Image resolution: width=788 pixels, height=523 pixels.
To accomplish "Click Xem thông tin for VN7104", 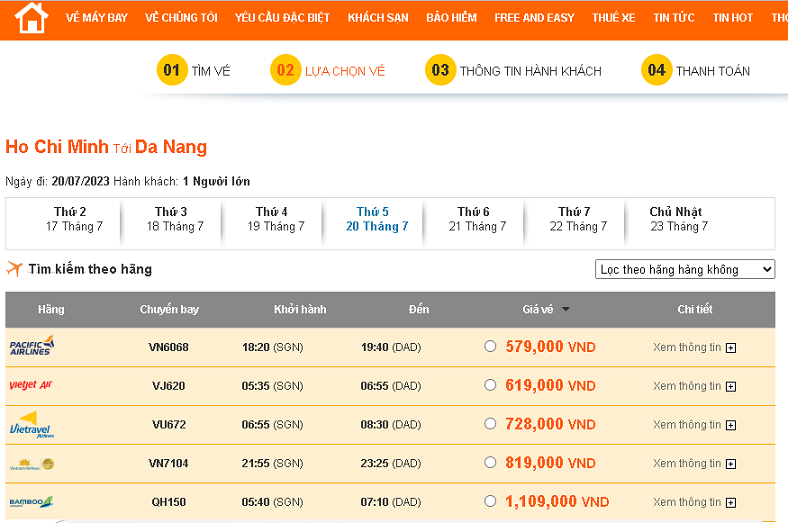I will (x=687, y=463).
